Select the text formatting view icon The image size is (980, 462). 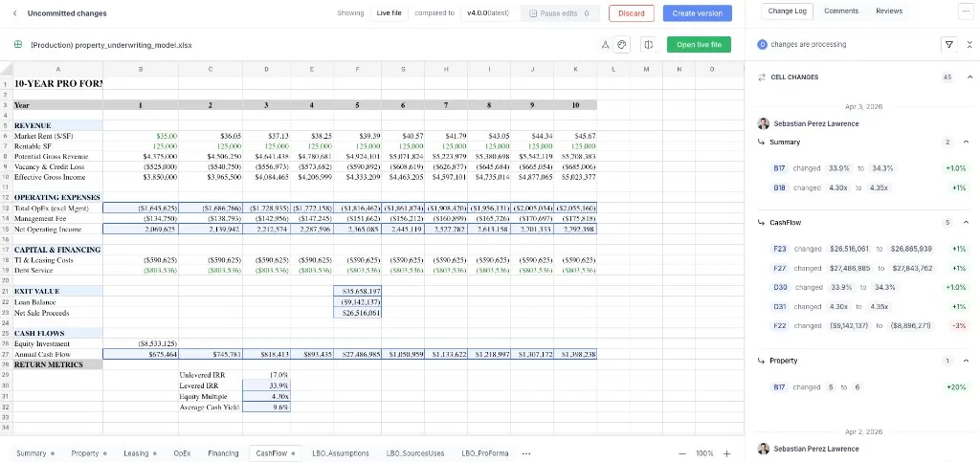pyautogui.click(x=605, y=45)
